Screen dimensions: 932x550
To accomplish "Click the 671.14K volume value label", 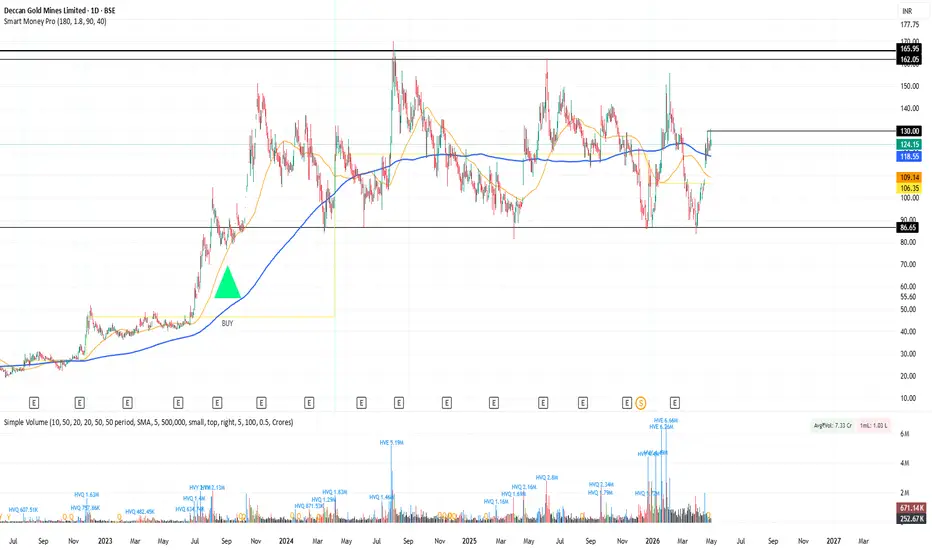I will [911, 508].
